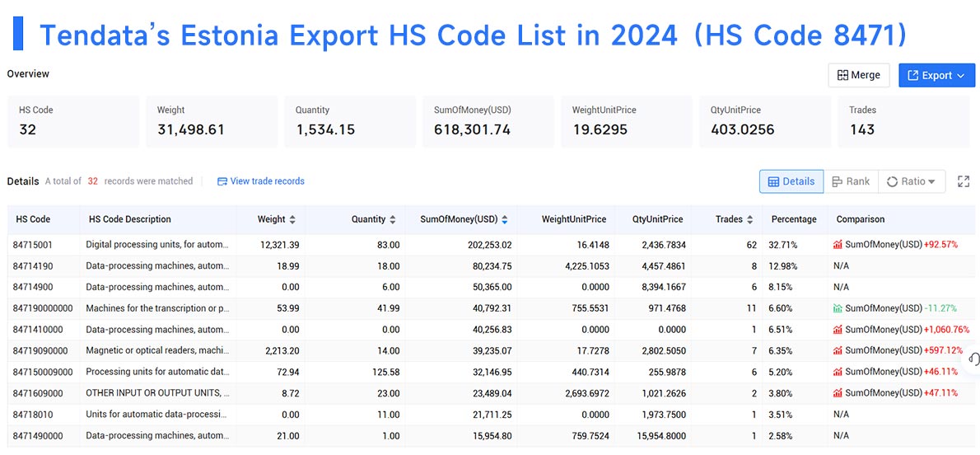Click the chart icon in row 847150009000

(838, 373)
